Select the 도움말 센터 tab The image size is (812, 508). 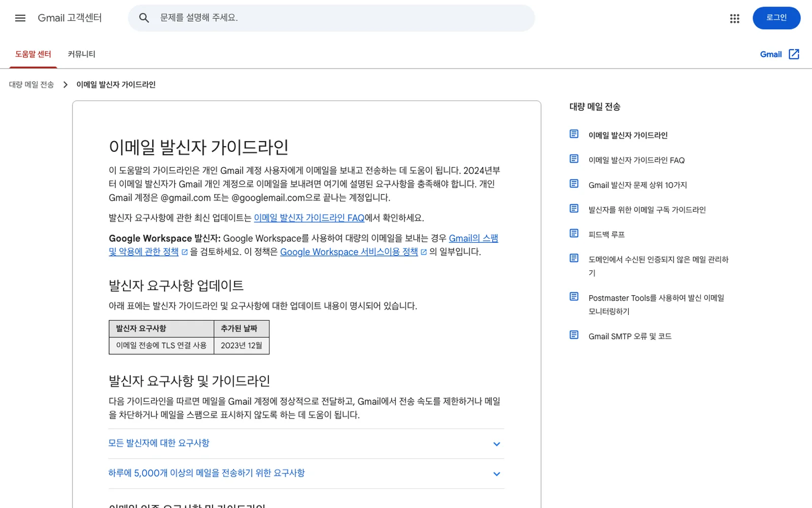click(x=33, y=54)
